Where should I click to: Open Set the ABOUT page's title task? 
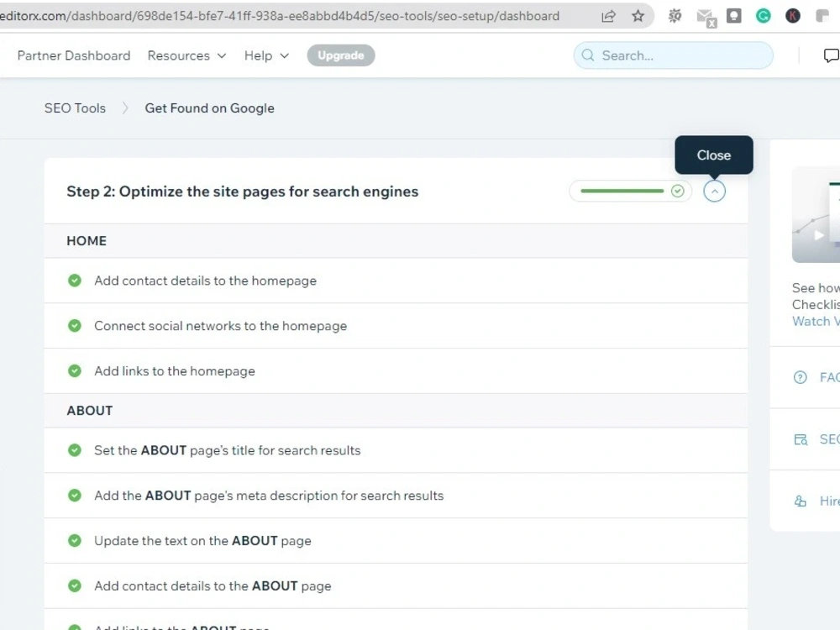pyautogui.click(x=396, y=450)
